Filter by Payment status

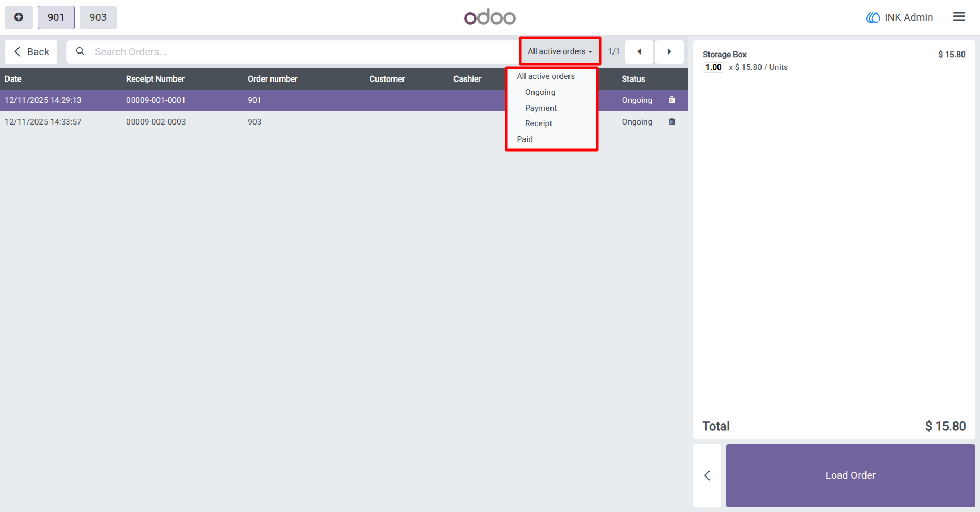coord(541,108)
